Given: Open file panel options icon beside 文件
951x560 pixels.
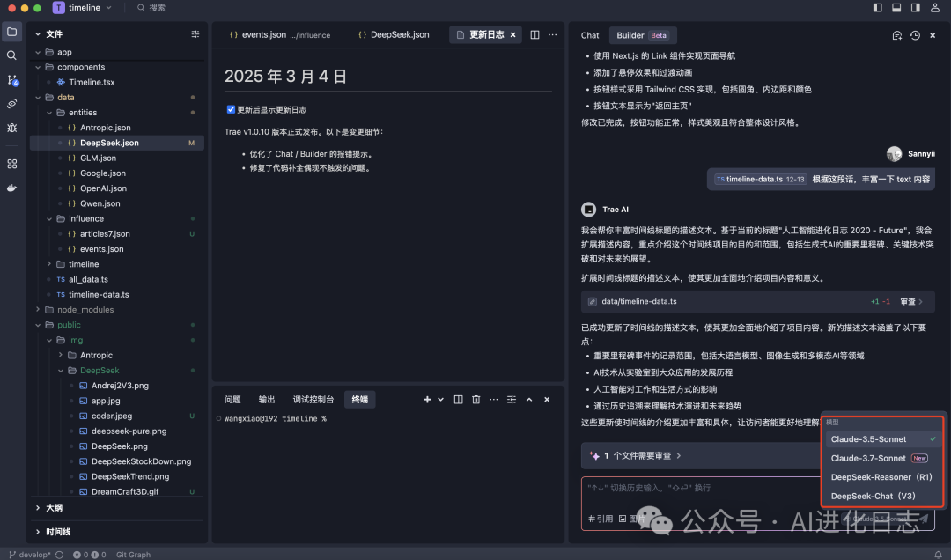Looking at the screenshot, I should pyautogui.click(x=195, y=34).
